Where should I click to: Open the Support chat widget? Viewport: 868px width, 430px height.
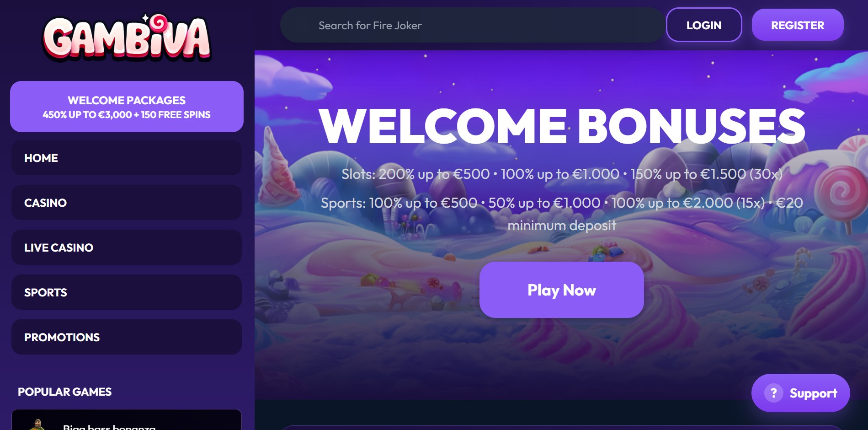(801, 393)
